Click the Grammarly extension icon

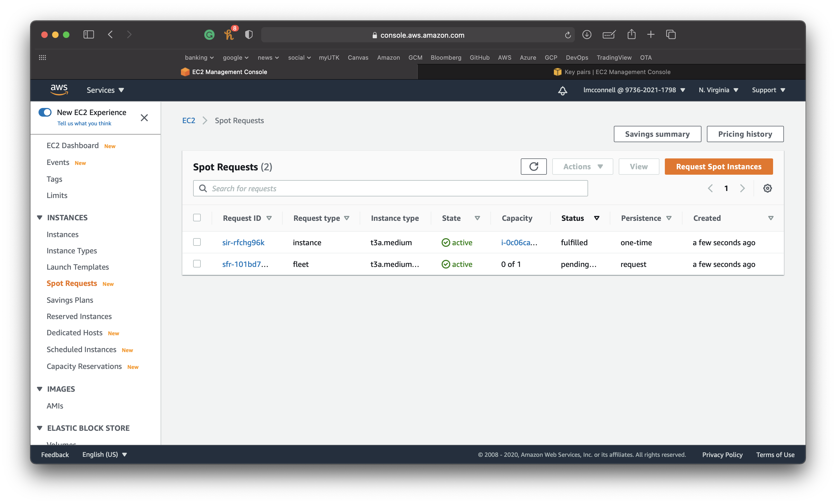tap(209, 35)
